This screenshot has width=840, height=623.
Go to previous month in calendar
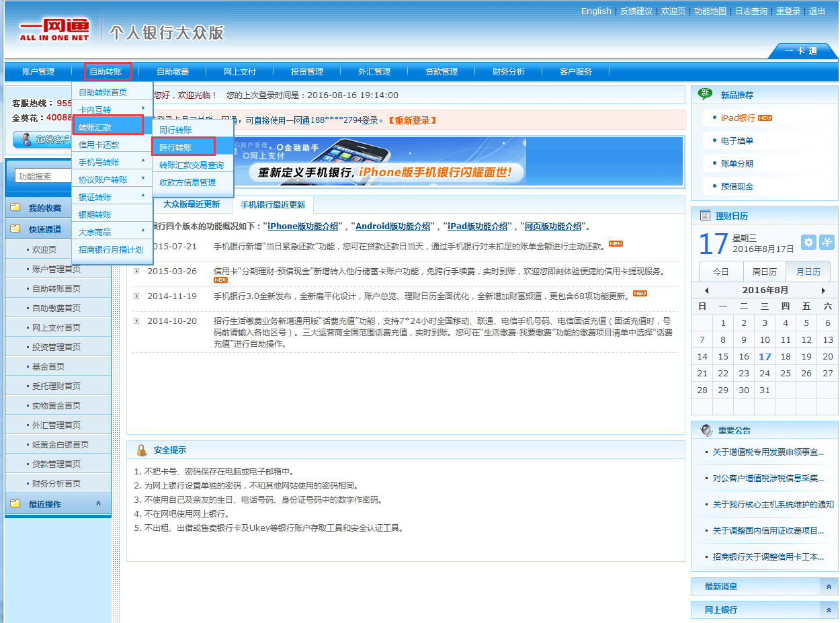pos(706,290)
